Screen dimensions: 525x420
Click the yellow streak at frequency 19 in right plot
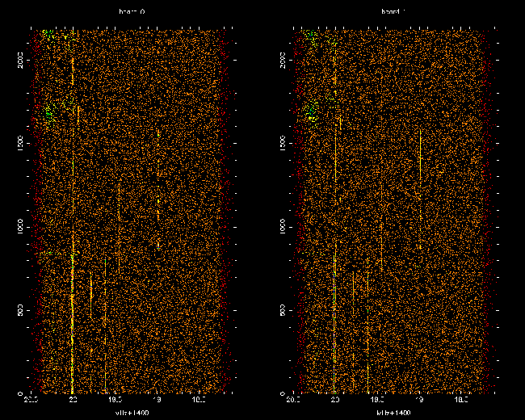tap(420, 145)
